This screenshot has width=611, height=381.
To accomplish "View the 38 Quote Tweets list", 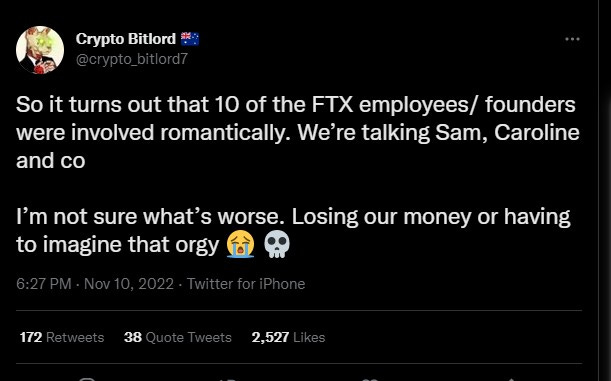I will click(x=178, y=337).
